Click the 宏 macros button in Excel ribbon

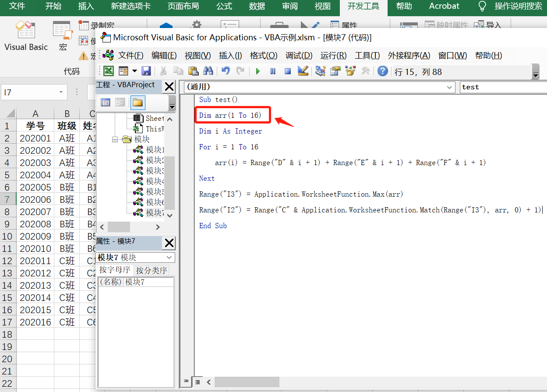click(x=63, y=36)
